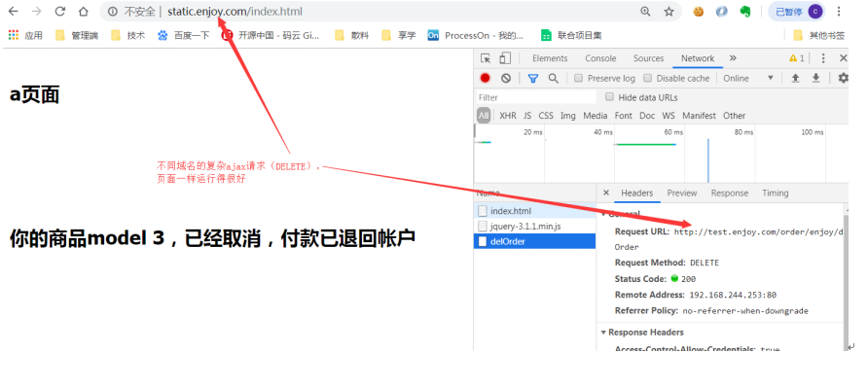Viewport: 868px width, 388px height.
Task: Select delOrder request row
Action: coord(535,241)
